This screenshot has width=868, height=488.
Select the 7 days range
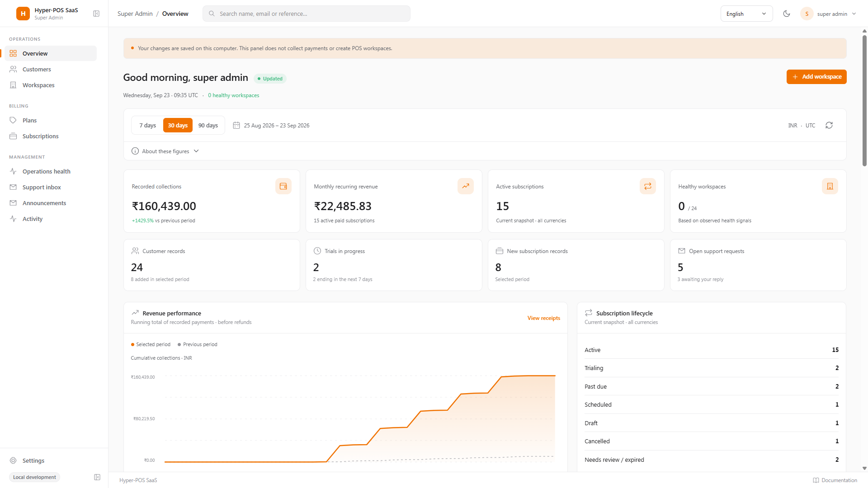pos(147,125)
